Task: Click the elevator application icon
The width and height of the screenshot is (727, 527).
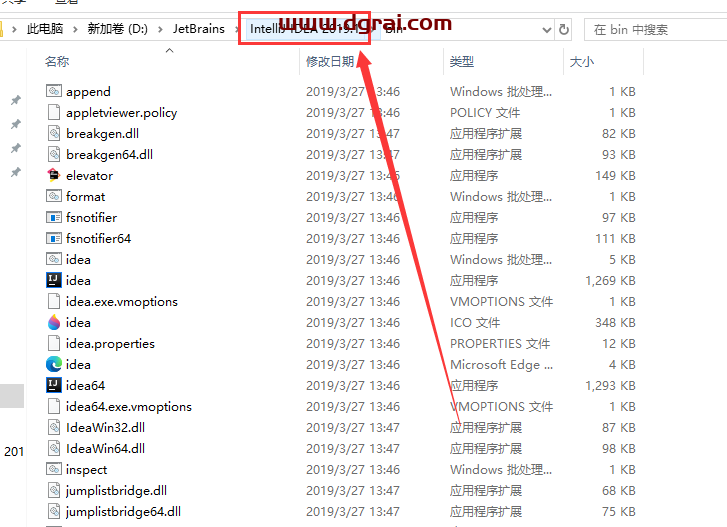Action: click(54, 175)
